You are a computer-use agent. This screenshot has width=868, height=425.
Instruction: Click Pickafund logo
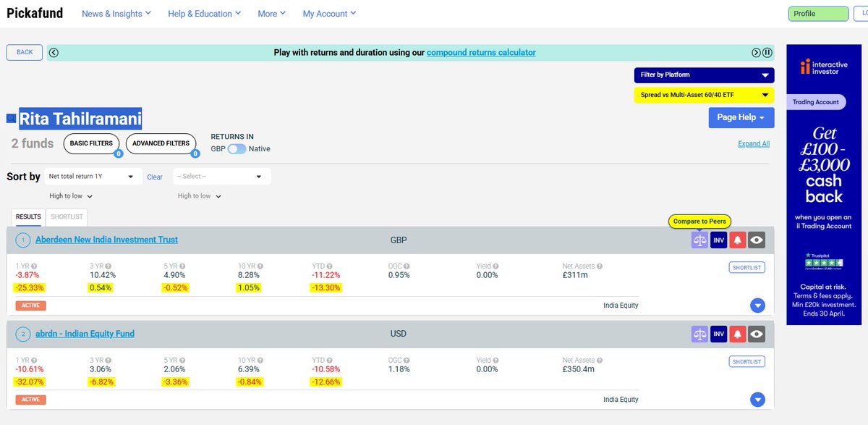click(x=35, y=13)
